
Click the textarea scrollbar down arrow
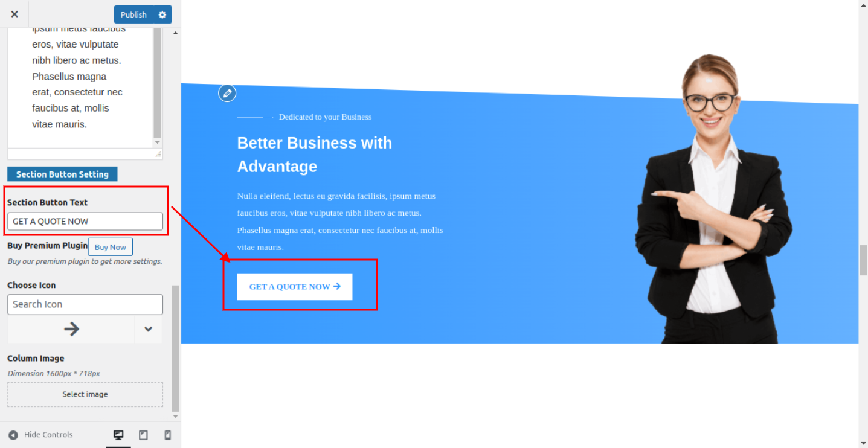point(158,142)
